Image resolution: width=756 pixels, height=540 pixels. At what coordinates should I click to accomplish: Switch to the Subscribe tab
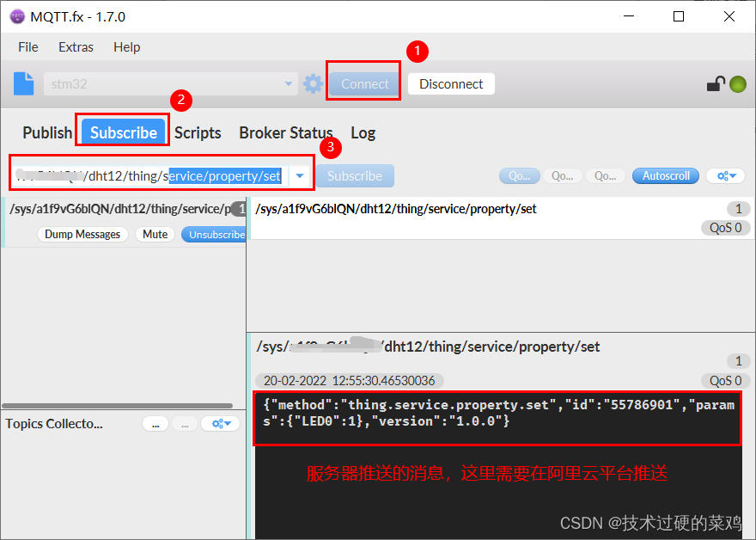point(124,132)
